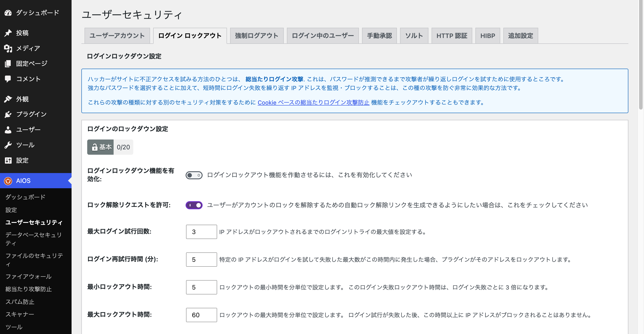Click the Dashboard gauge icon in sidebar

click(8, 13)
